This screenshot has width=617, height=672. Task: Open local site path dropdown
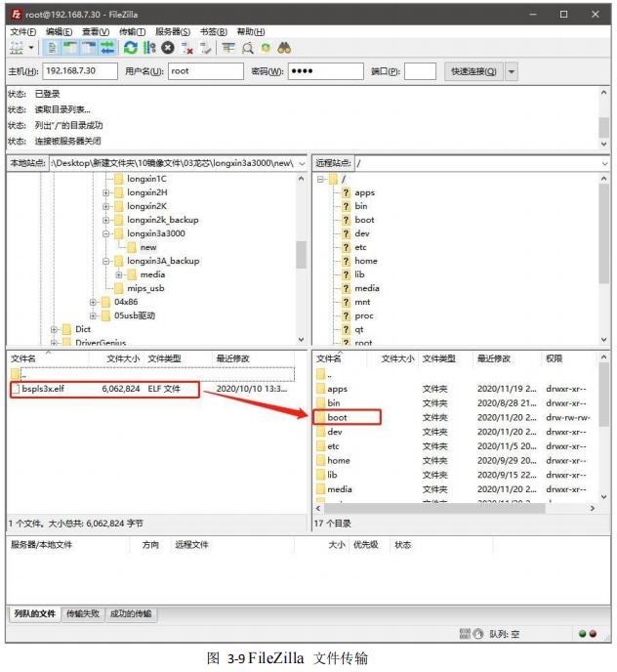tap(302, 163)
